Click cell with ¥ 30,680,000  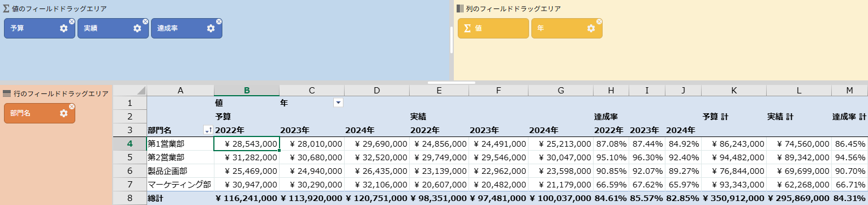point(312,157)
